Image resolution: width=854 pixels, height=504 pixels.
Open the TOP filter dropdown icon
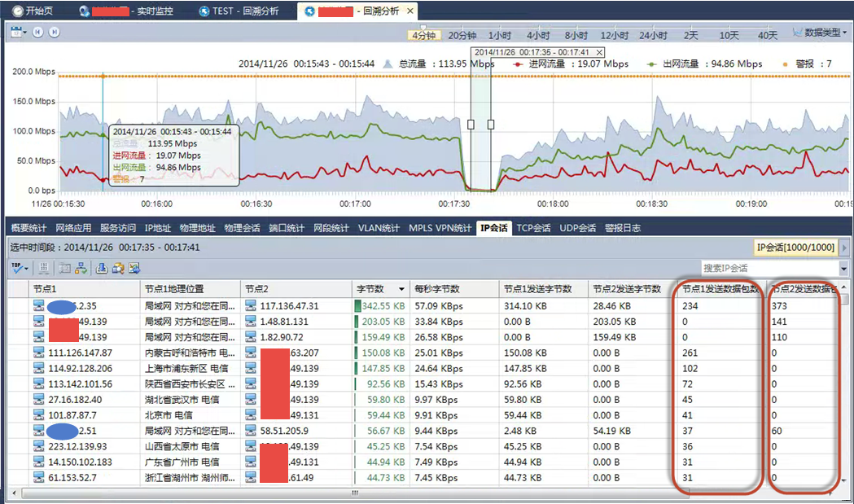point(20,268)
